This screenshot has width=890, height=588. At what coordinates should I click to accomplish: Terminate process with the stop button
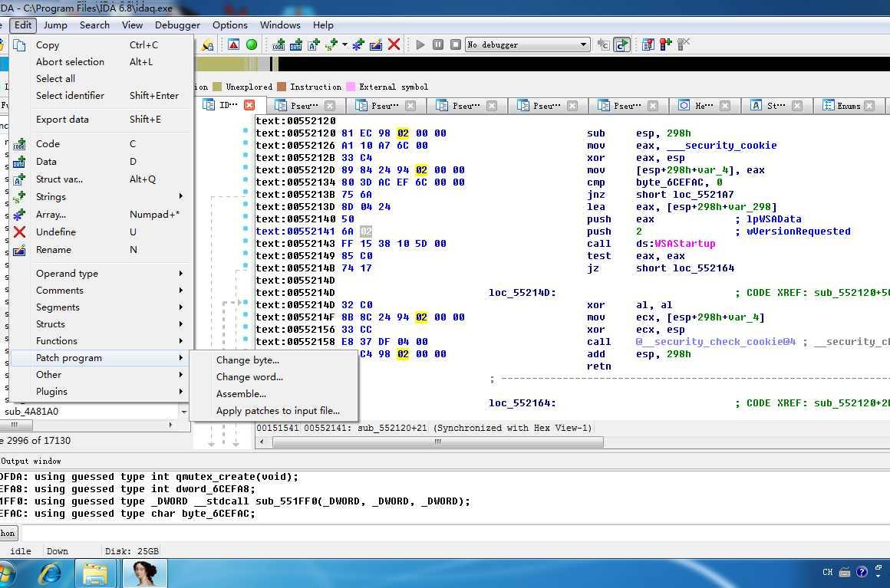(x=455, y=44)
